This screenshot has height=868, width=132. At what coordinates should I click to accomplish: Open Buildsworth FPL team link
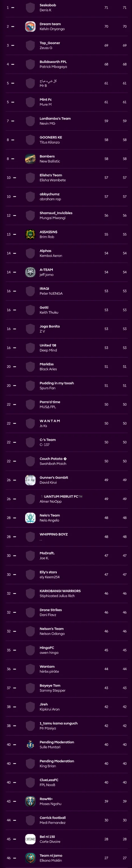click(x=53, y=62)
